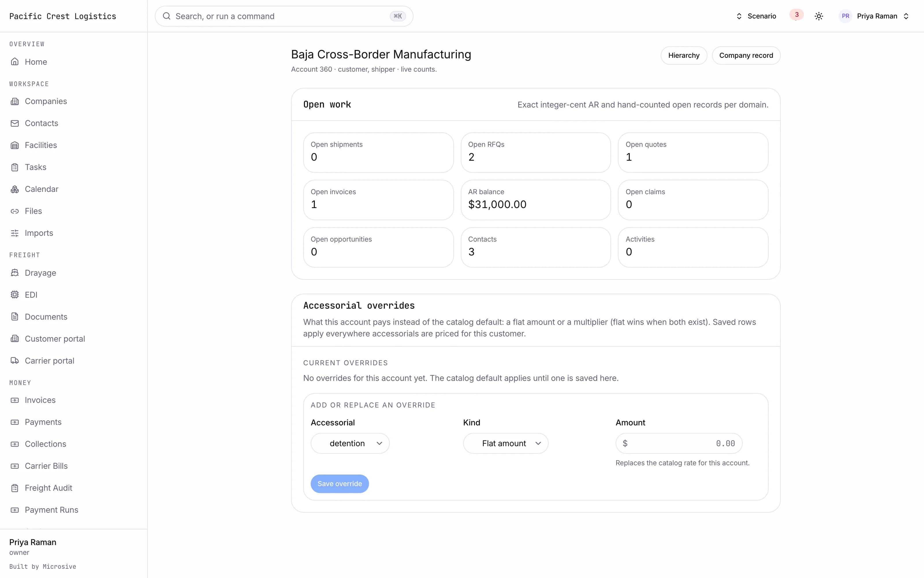
Task: Click the search or run a command box
Action: (284, 16)
